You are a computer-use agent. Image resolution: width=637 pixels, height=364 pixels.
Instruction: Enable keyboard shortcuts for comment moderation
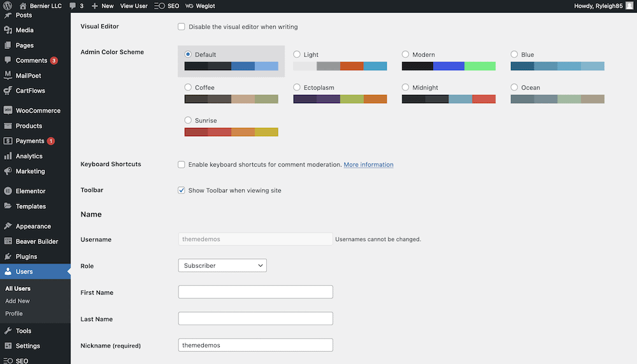pyautogui.click(x=181, y=164)
